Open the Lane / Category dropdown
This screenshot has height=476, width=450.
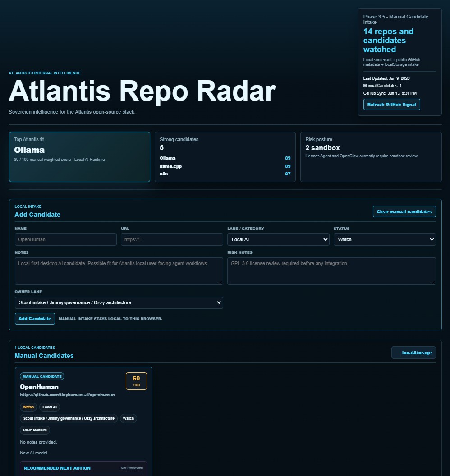coord(278,239)
